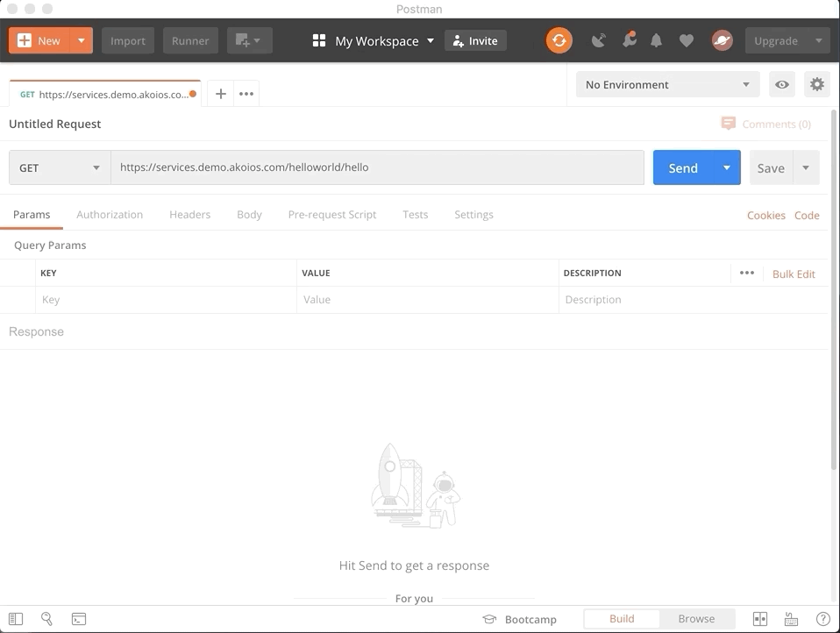Click the vertical scrollbar
The image size is (840, 633).
click(834, 289)
